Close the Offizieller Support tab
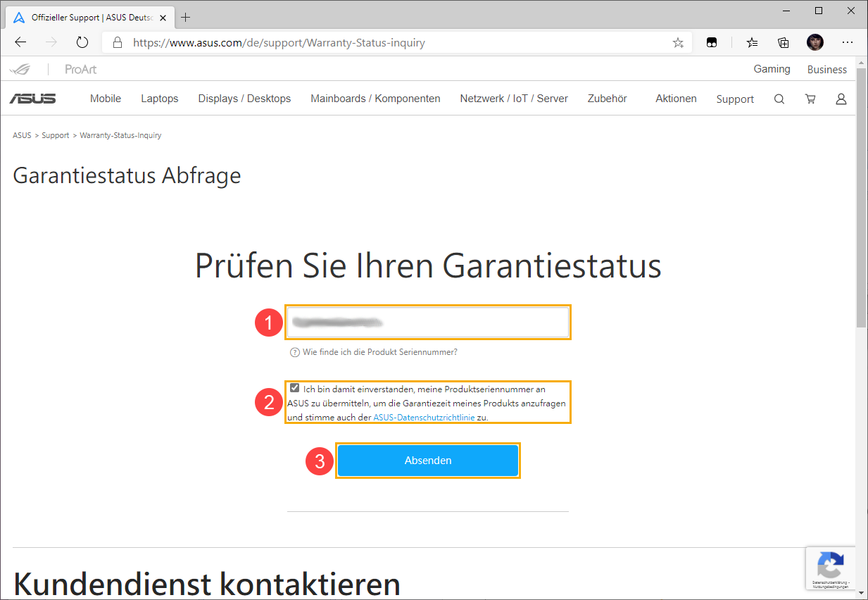 164,18
